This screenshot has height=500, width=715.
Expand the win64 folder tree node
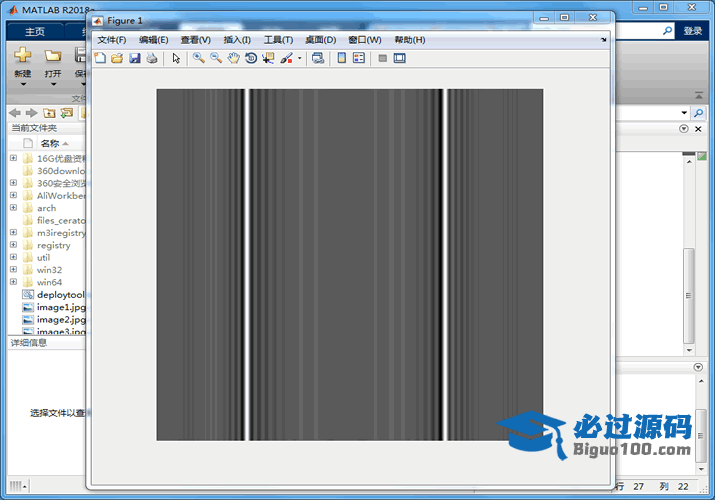pos(13,282)
